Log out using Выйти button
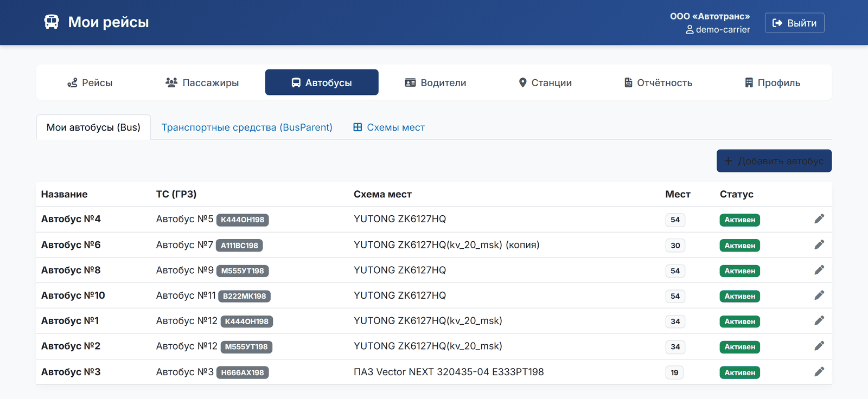Screen dimensions: 868x399 pyautogui.click(x=795, y=23)
